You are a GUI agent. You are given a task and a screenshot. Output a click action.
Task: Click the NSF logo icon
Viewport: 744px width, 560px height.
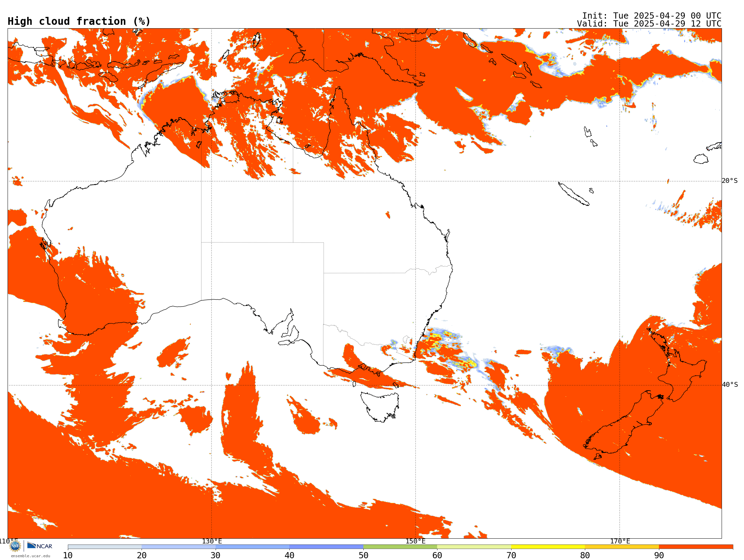pyautogui.click(x=15, y=546)
